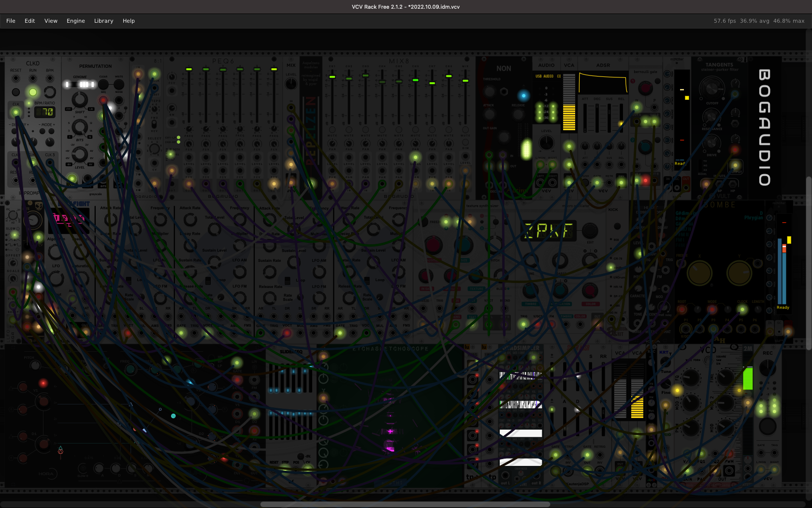Open the File menu
The height and width of the screenshot is (508, 812).
click(11, 21)
